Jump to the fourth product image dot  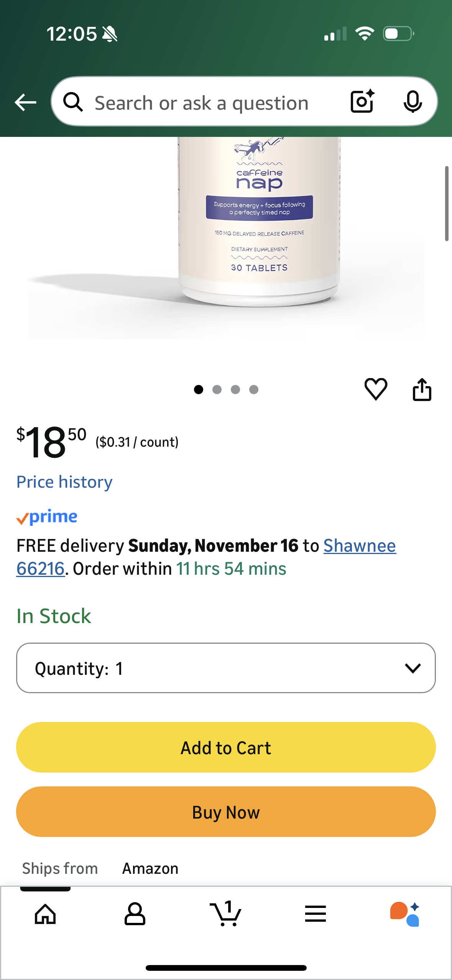(x=254, y=390)
